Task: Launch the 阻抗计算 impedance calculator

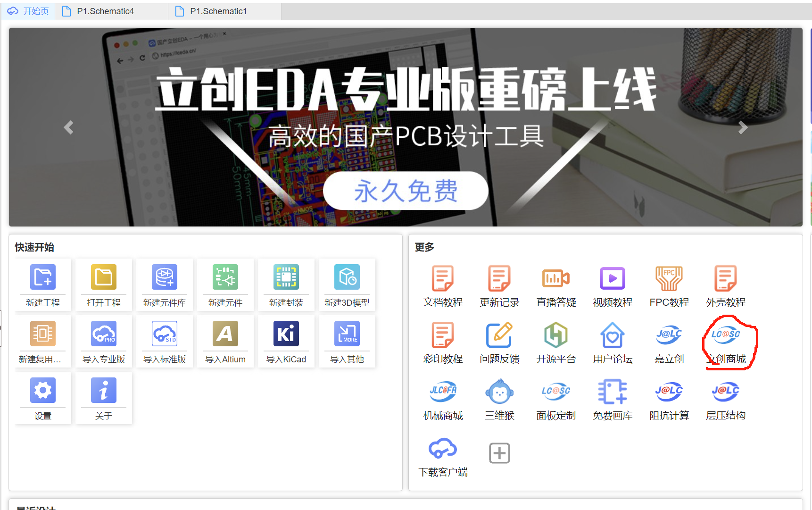Action: click(669, 392)
